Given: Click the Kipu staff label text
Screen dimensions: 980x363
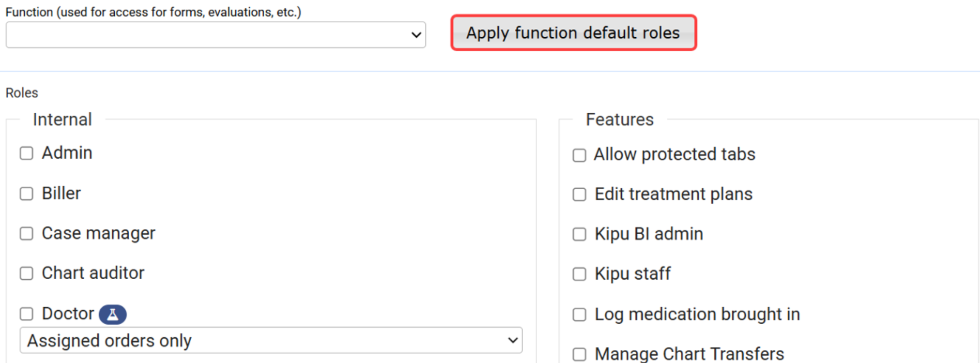Looking at the screenshot, I should (632, 274).
